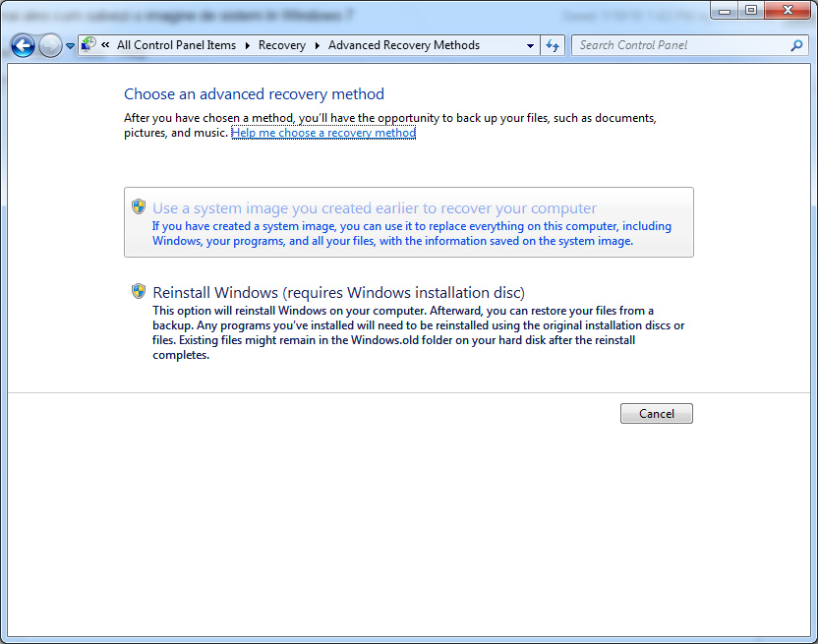Click heading Choose an advanced recovery method

[254, 94]
